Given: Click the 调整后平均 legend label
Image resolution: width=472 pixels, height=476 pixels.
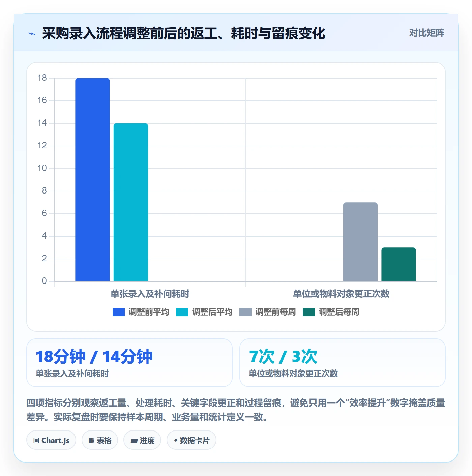Looking at the screenshot, I should [x=212, y=312].
